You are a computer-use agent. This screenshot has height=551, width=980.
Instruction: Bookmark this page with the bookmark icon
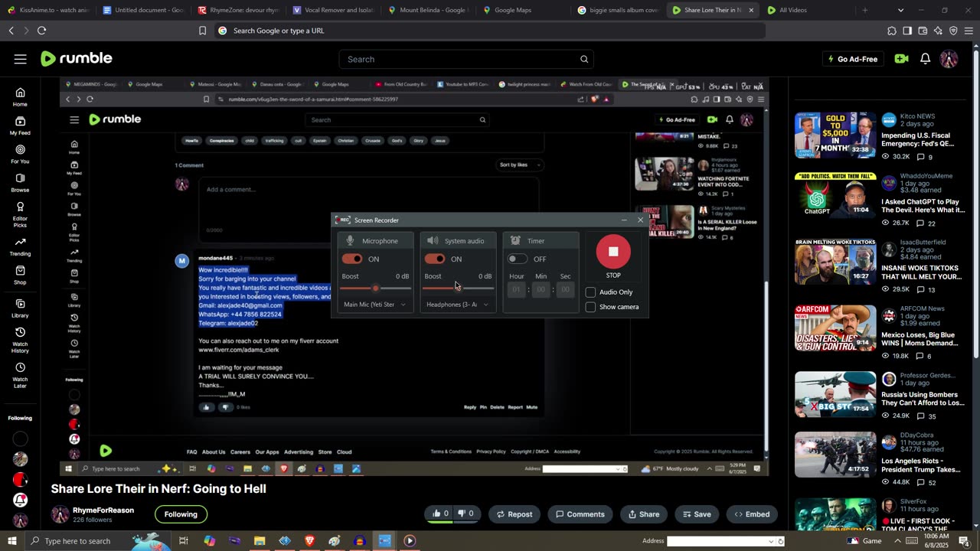(x=202, y=31)
